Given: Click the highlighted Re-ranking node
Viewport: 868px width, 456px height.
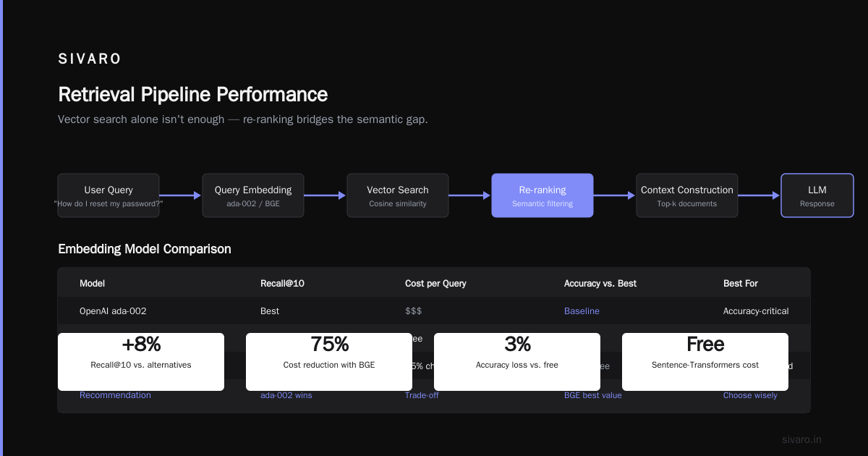Looking at the screenshot, I should [542, 195].
